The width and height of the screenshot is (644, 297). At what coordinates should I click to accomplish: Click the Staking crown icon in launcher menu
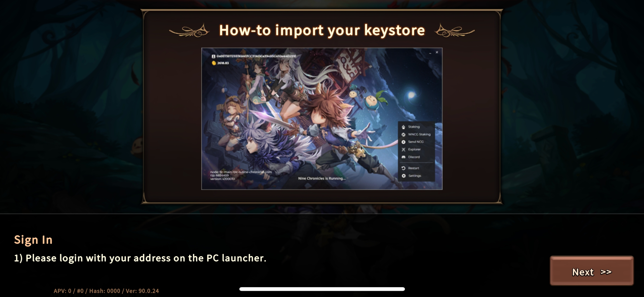coord(403,127)
